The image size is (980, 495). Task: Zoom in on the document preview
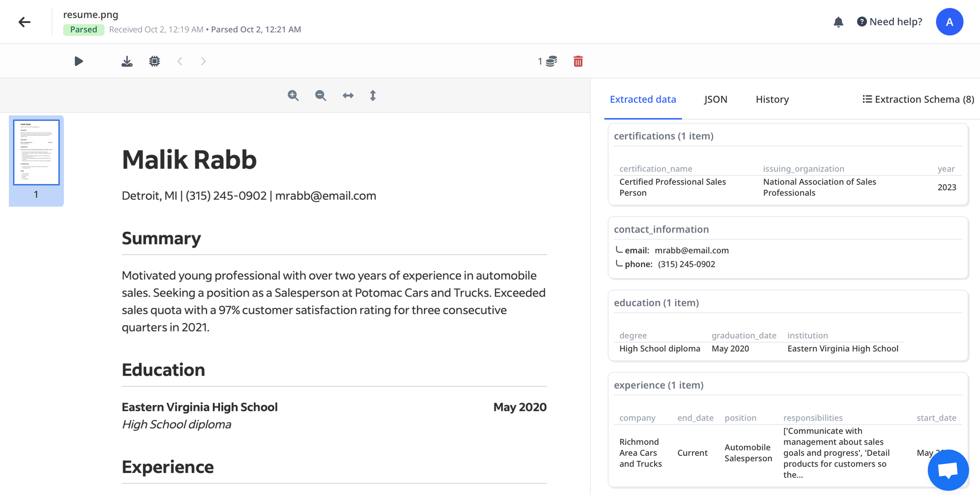pyautogui.click(x=293, y=95)
